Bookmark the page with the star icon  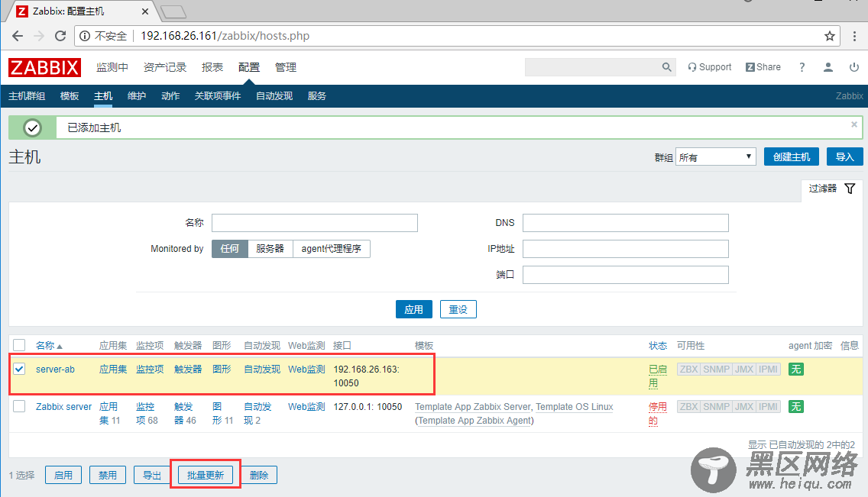pyautogui.click(x=829, y=36)
